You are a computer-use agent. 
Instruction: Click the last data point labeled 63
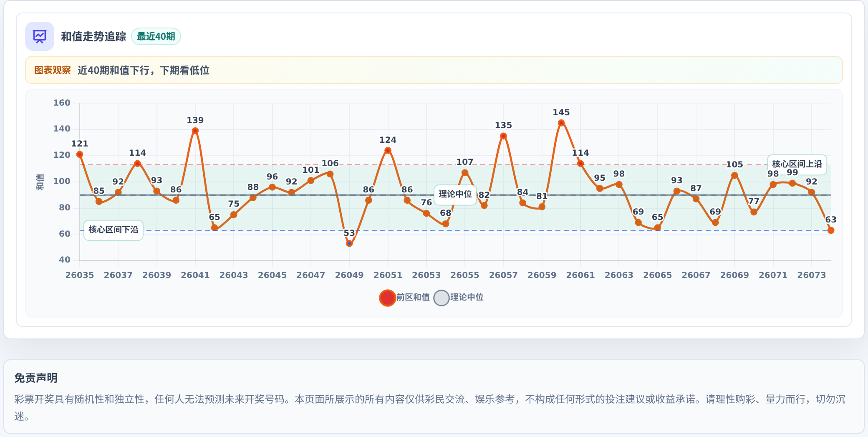click(x=831, y=230)
